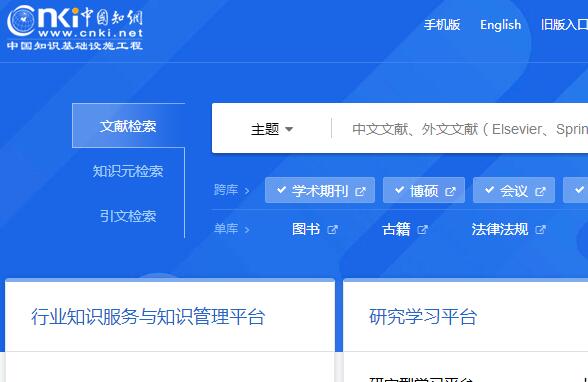
Task: Click the 跨库 label
Action: point(226,190)
